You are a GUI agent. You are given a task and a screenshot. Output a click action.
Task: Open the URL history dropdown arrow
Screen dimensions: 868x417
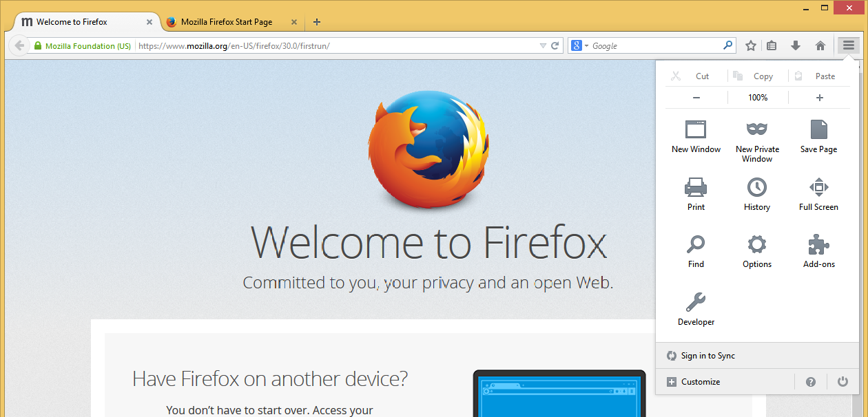tap(543, 46)
